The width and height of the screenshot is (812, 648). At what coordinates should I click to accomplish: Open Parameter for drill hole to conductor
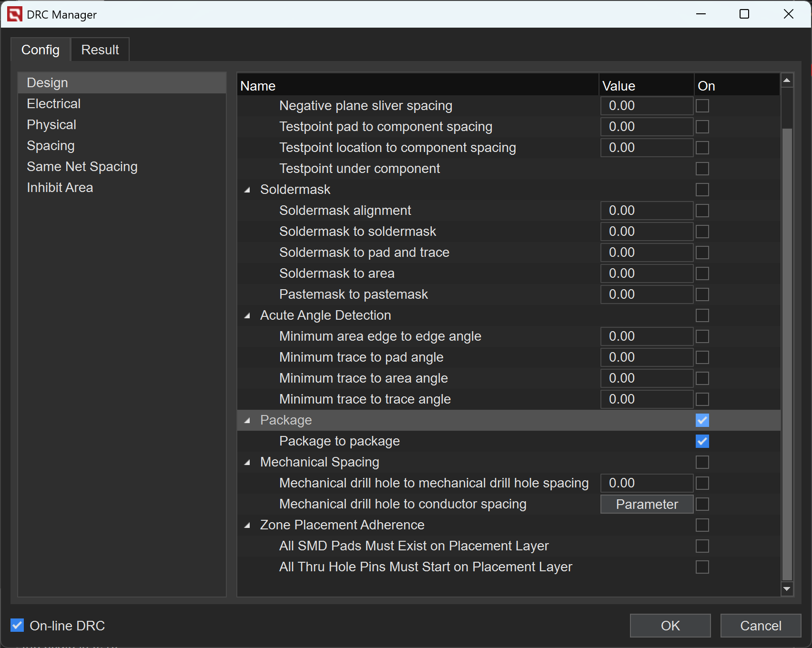coord(647,504)
